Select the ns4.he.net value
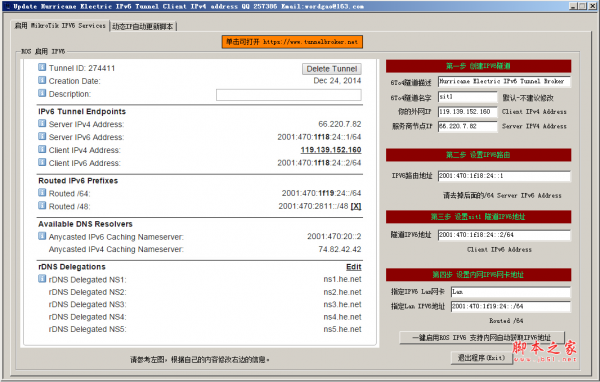This screenshot has height=382, width=600. 342,317
